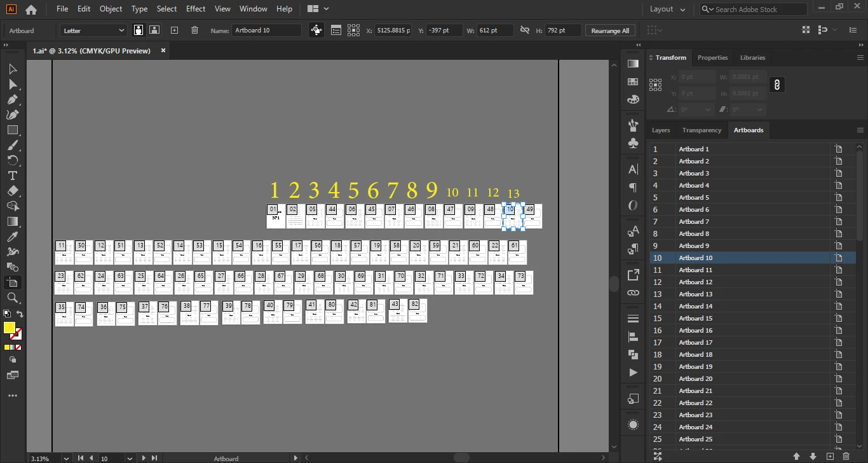Delete artboard using trash icon in control bar
Image resolution: width=868 pixels, height=463 pixels.
coord(194,30)
